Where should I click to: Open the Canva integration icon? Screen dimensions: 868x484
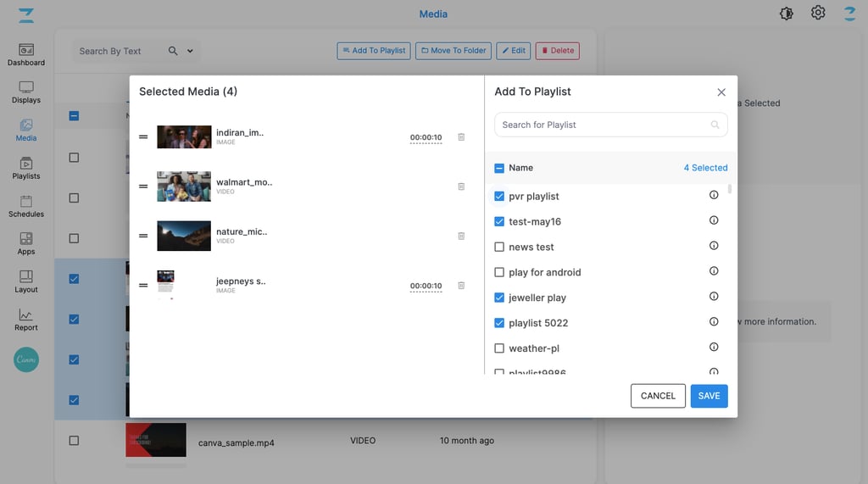click(x=26, y=359)
